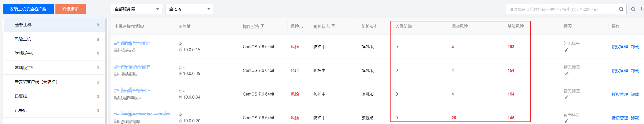Click the search magnifier icon
The image size is (644, 124).
[x=621, y=9]
